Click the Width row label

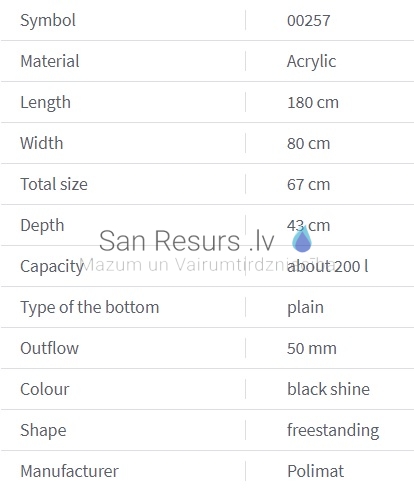(42, 143)
